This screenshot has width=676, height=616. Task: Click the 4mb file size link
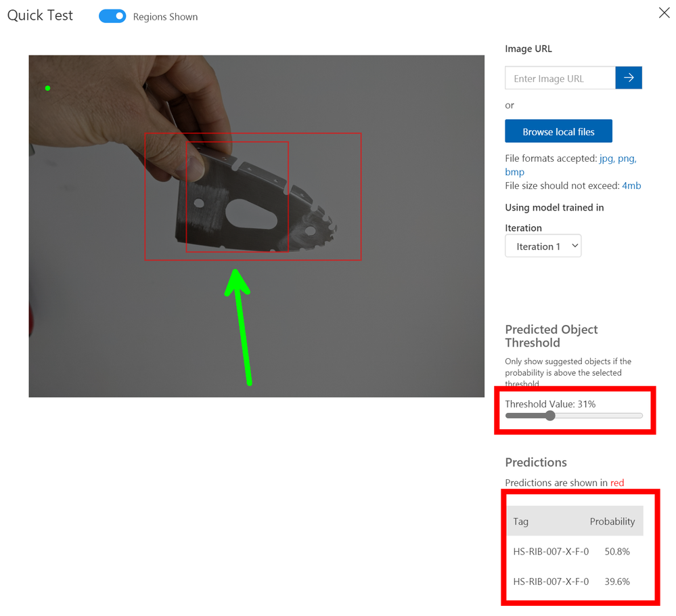(x=631, y=185)
